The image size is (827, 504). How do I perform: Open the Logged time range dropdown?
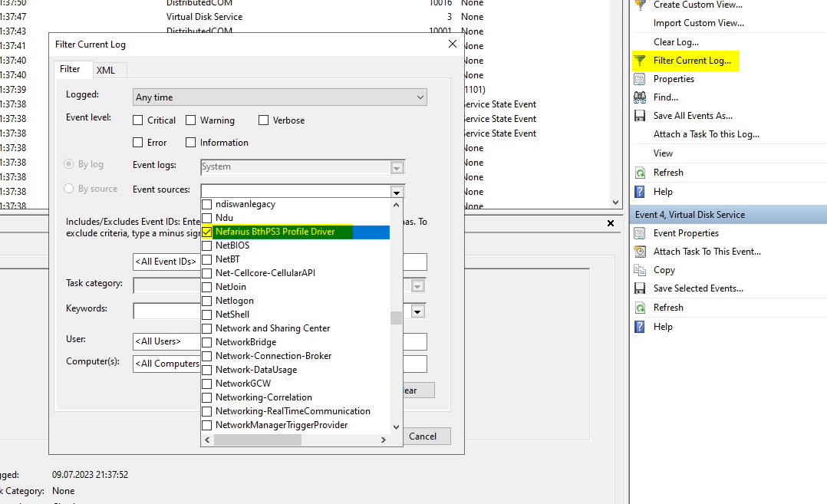[420, 97]
